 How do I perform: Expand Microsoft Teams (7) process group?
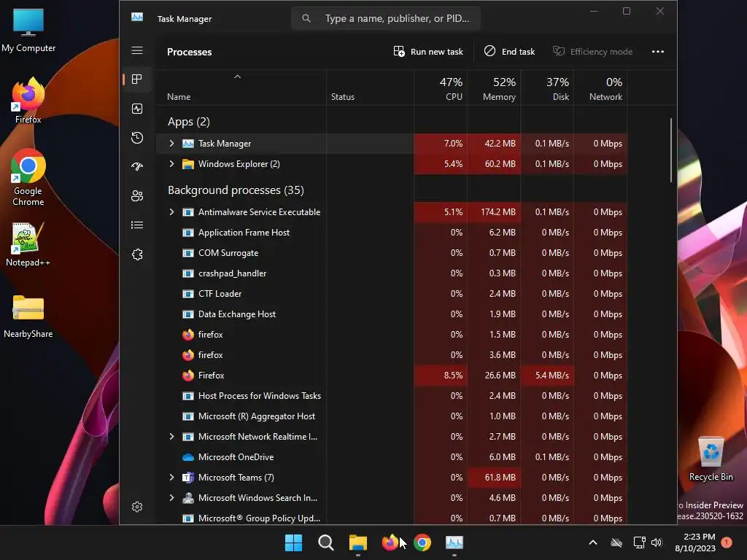[x=172, y=477]
